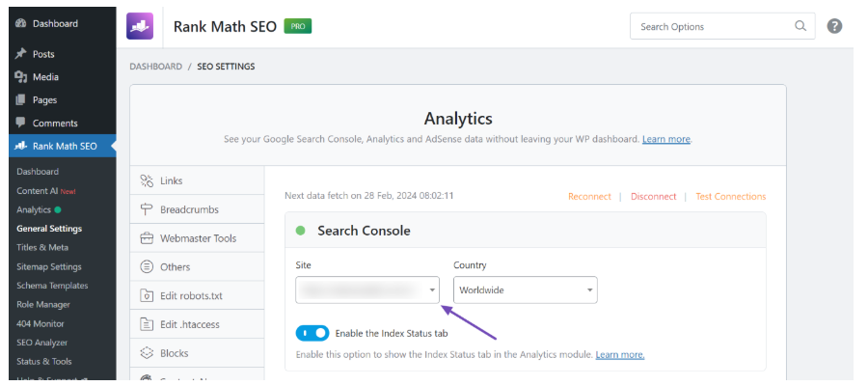The height and width of the screenshot is (386, 868).
Task: Click the Others section icon
Action: click(148, 266)
